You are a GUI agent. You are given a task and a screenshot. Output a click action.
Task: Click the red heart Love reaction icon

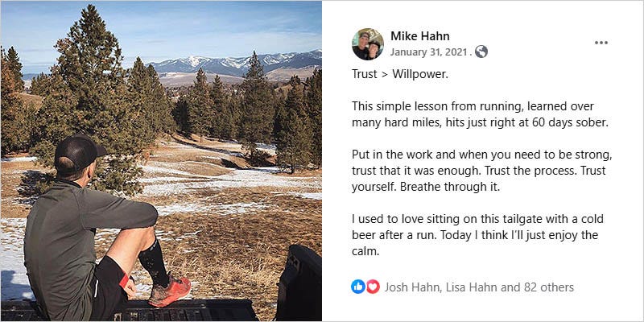pyautogui.click(x=373, y=287)
